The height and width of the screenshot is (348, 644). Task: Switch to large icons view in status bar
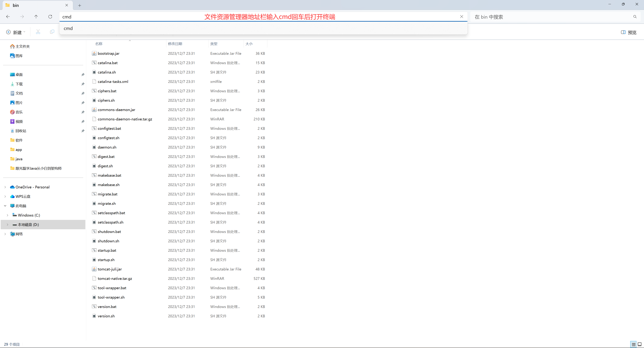639,344
